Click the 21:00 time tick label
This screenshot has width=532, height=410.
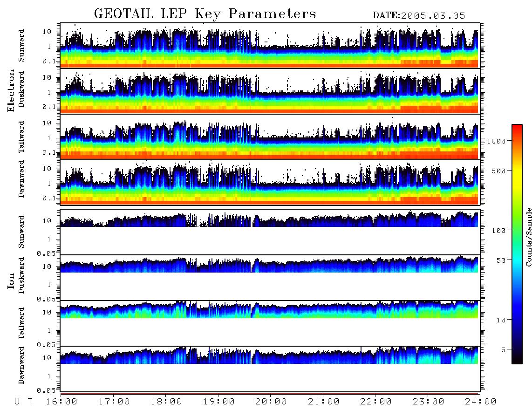point(324,402)
